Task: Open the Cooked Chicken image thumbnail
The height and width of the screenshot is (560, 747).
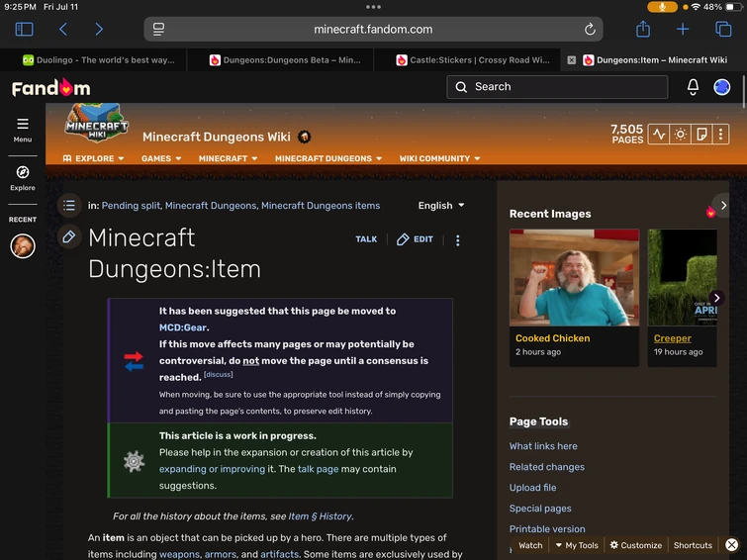Action: pos(574,277)
